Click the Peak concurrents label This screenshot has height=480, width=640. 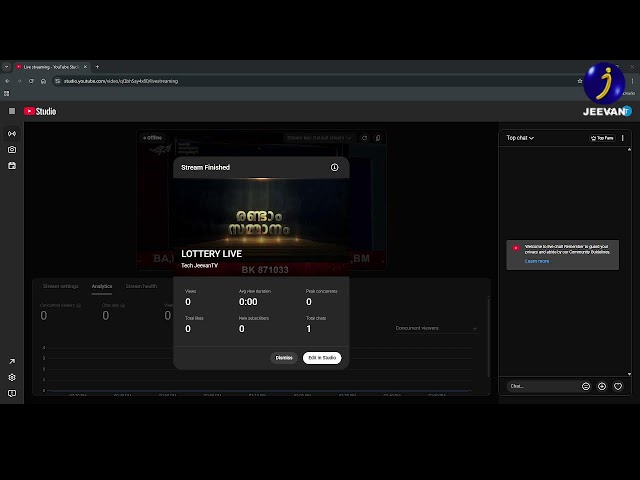point(322,291)
